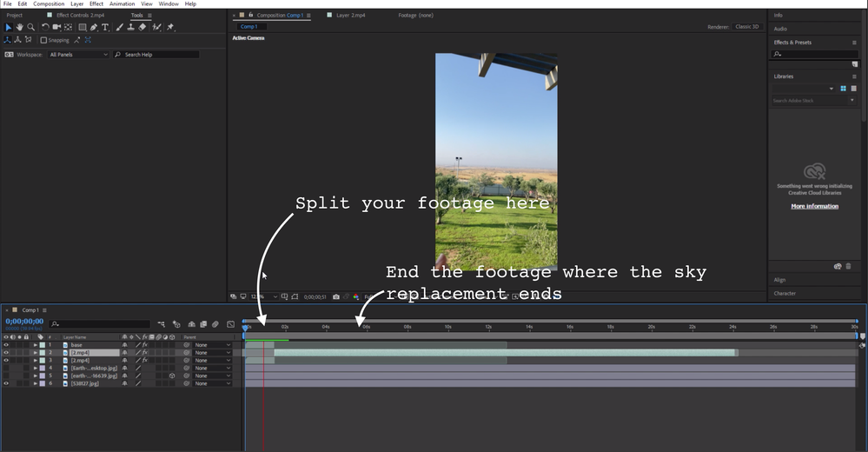Viewport: 868px width, 452px height.
Task: Open Parent dropdown for base layer
Action: click(x=212, y=345)
